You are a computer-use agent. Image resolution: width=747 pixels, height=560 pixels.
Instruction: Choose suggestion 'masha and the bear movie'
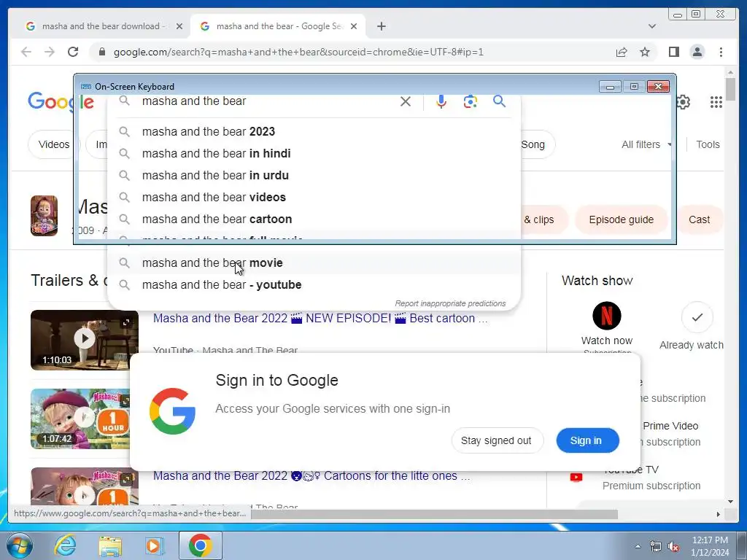(314, 262)
